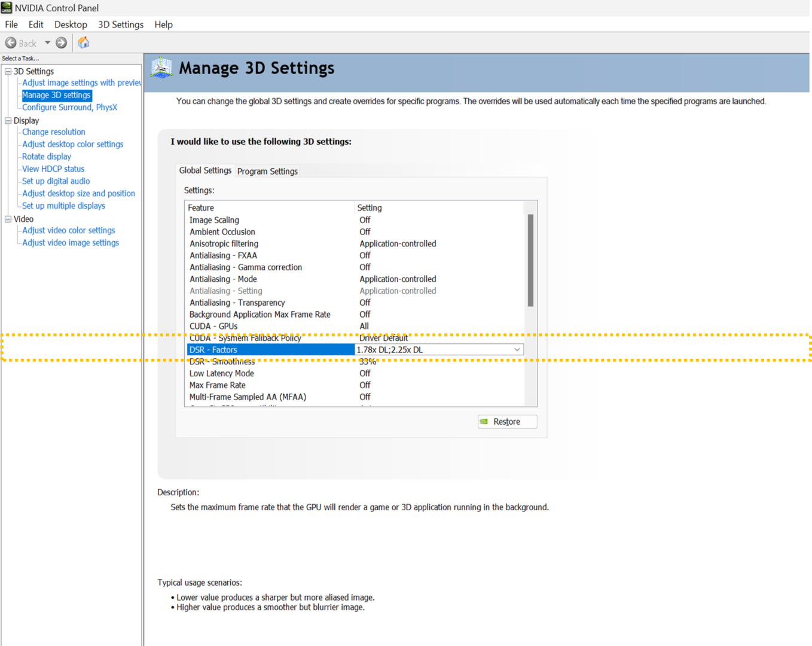This screenshot has height=646, width=812.
Task: Open Adjust video image settings
Action: (x=71, y=242)
